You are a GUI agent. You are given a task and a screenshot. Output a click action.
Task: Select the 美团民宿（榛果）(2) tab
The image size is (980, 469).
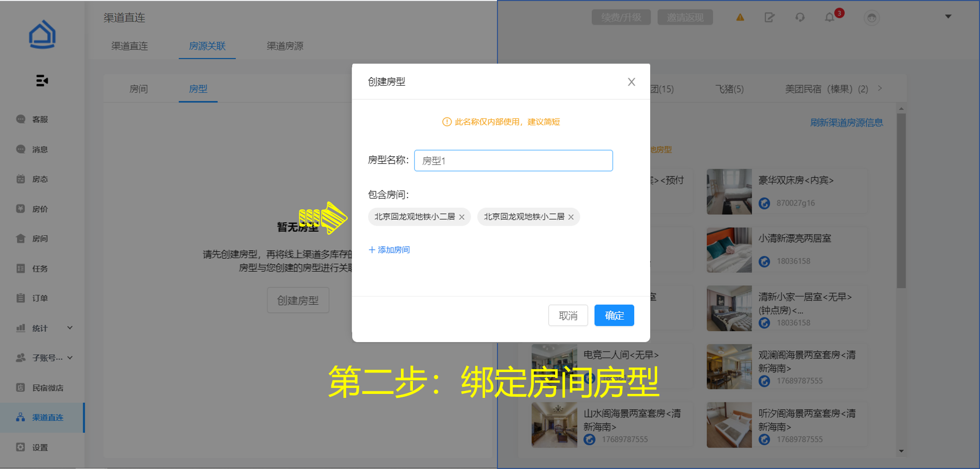click(x=826, y=89)
